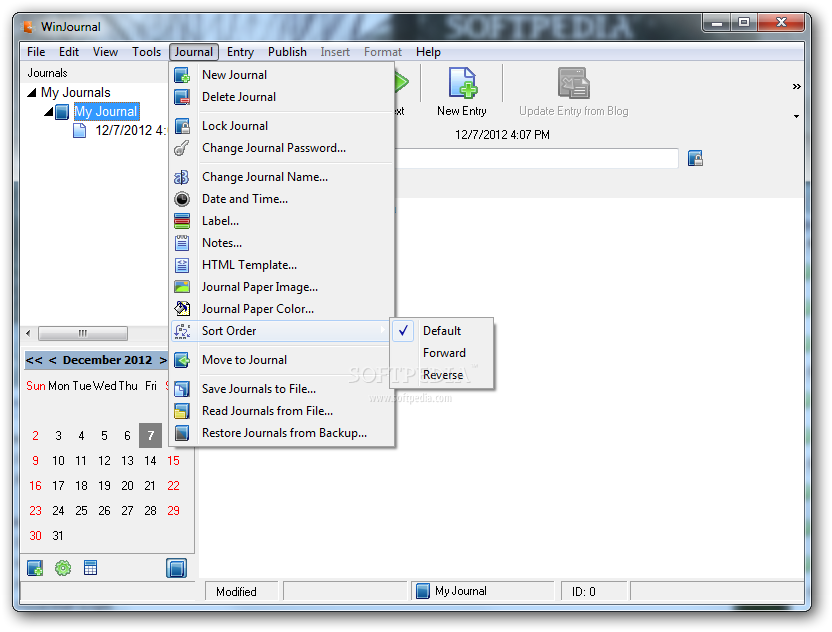Collapse the My Journal tree node
The width and height of the screenshot is (832, 632).
click(x=48, y=111)
